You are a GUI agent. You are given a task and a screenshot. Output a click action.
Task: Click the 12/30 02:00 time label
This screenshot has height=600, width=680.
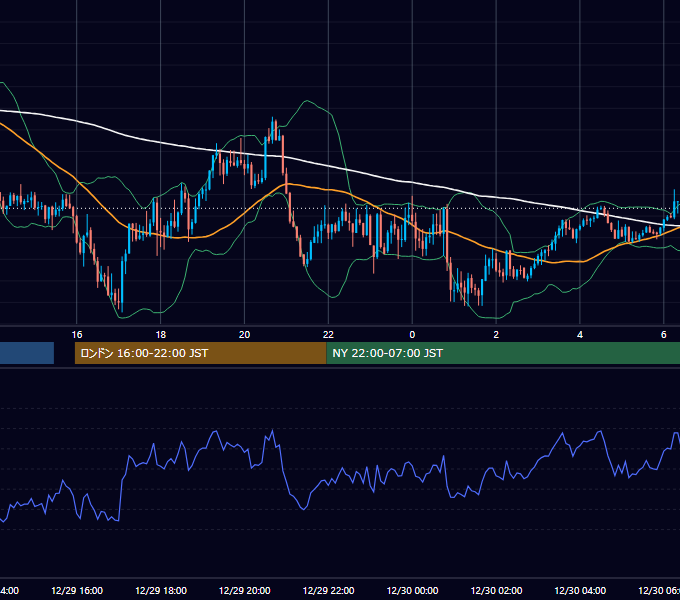(496, 590)
